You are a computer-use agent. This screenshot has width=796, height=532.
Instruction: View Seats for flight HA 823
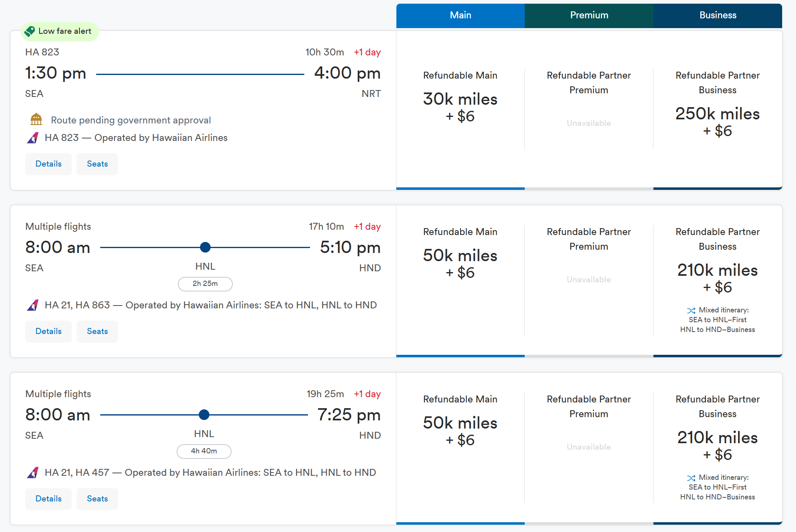[x=97, y=164]
